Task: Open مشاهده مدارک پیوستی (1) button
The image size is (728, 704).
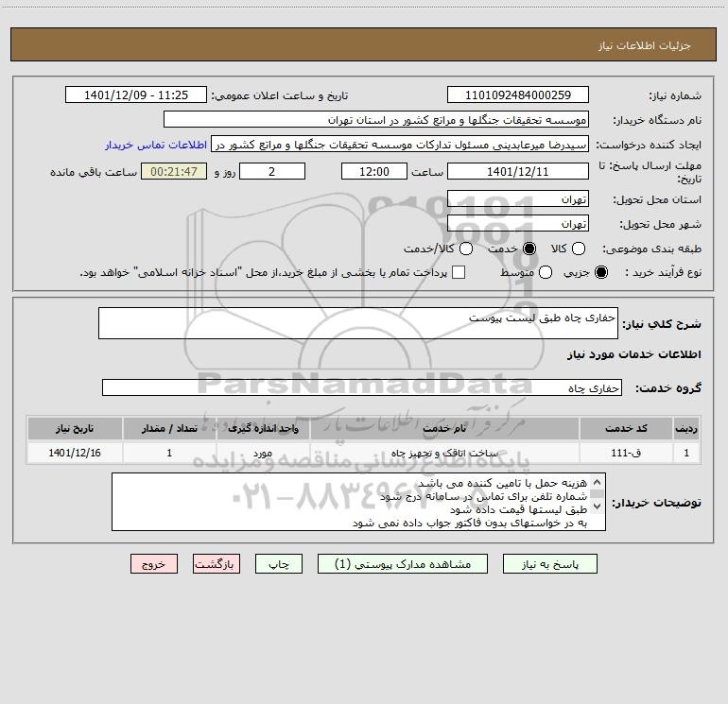Action: click(403, 564)
